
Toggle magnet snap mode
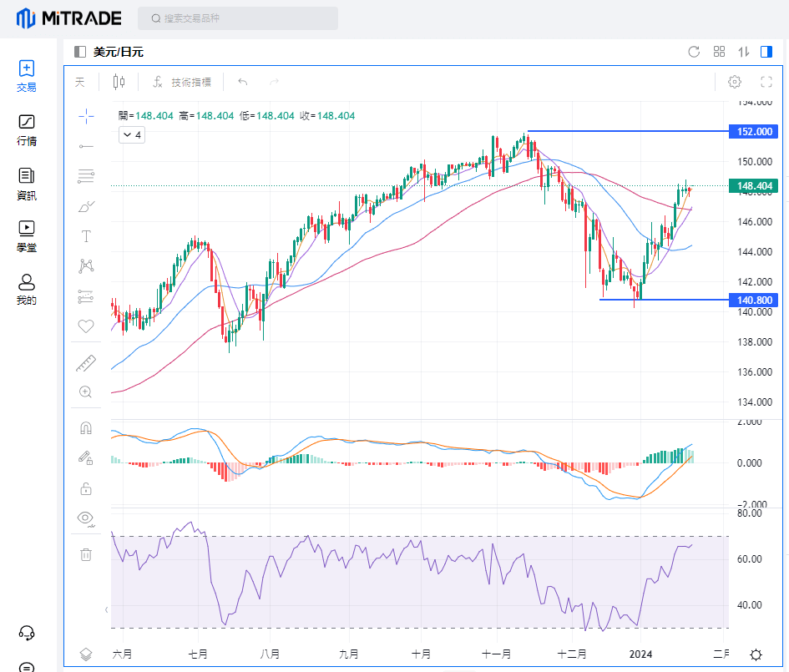tap(85, 428)
